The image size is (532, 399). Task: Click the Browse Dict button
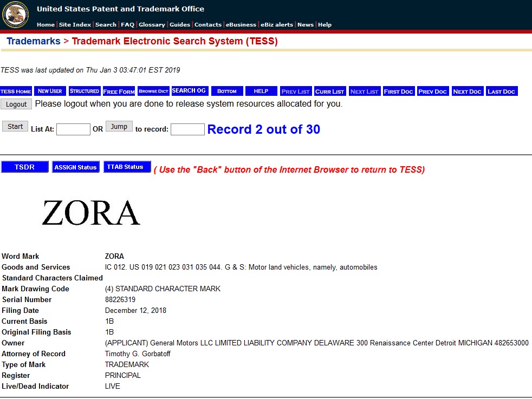tap(153, 91)
